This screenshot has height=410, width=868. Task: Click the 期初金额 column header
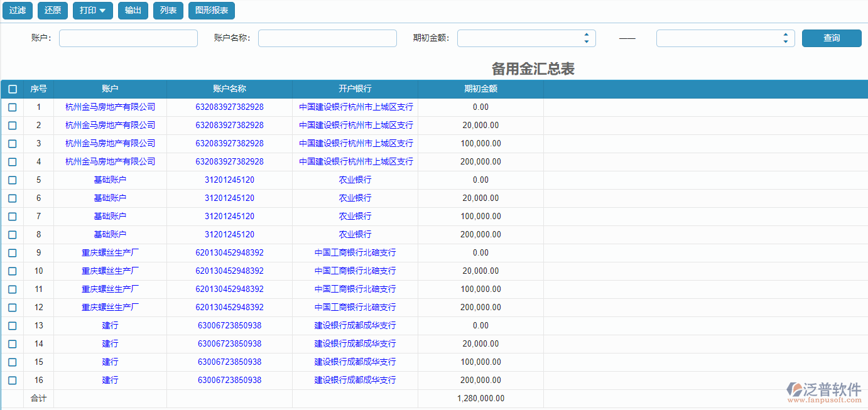point(480,89)
